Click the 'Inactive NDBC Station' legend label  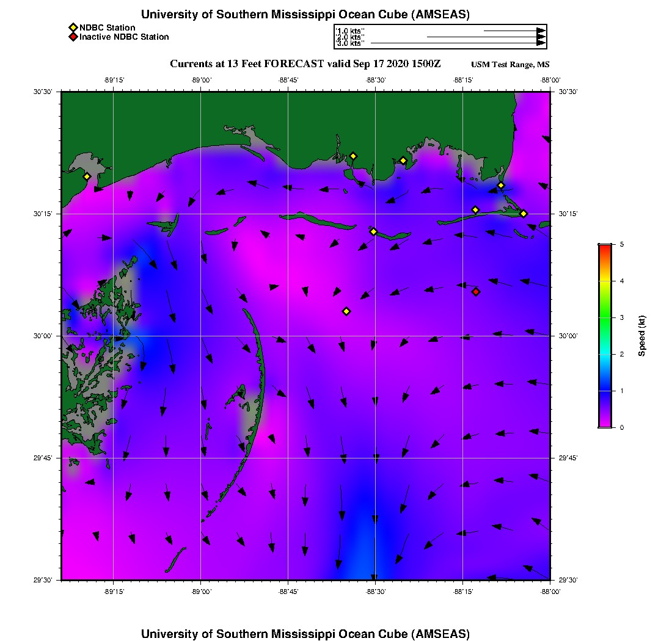(124, 37)
